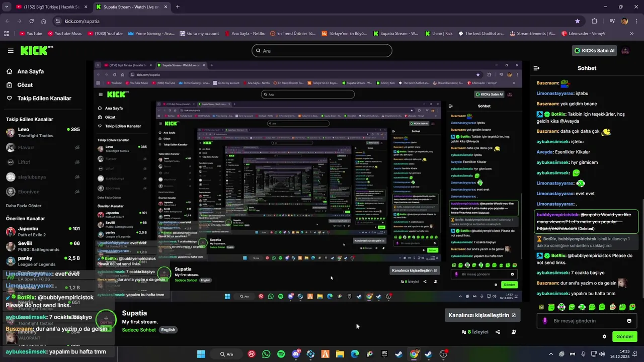Bookmark this page with the star icon
Image resolution: width=644 pixels, height=362 pixels.
pos(578,21)
